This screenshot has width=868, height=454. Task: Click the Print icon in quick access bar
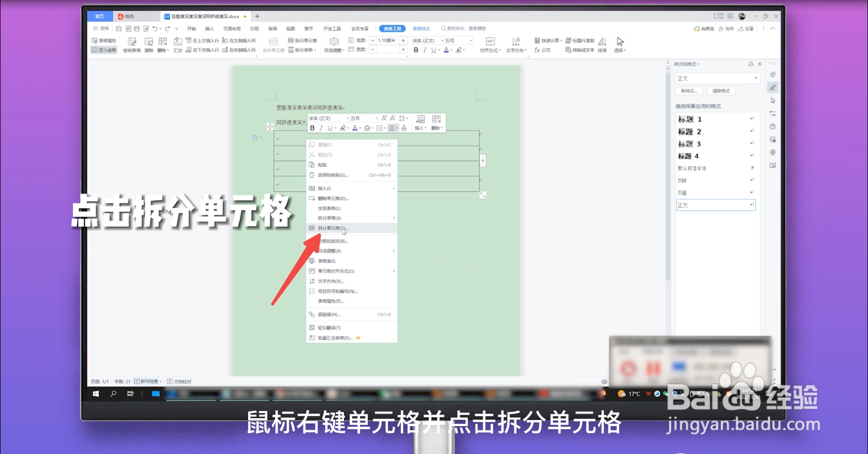137,29
